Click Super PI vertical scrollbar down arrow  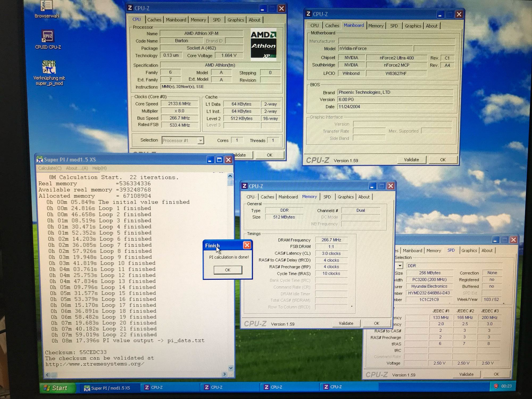pyautogui.click(x=231, y=368)
